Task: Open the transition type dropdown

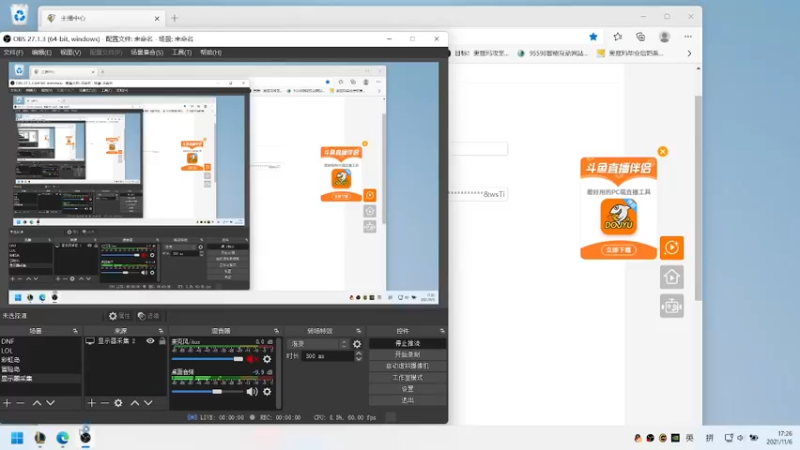Action: (318, 344)
